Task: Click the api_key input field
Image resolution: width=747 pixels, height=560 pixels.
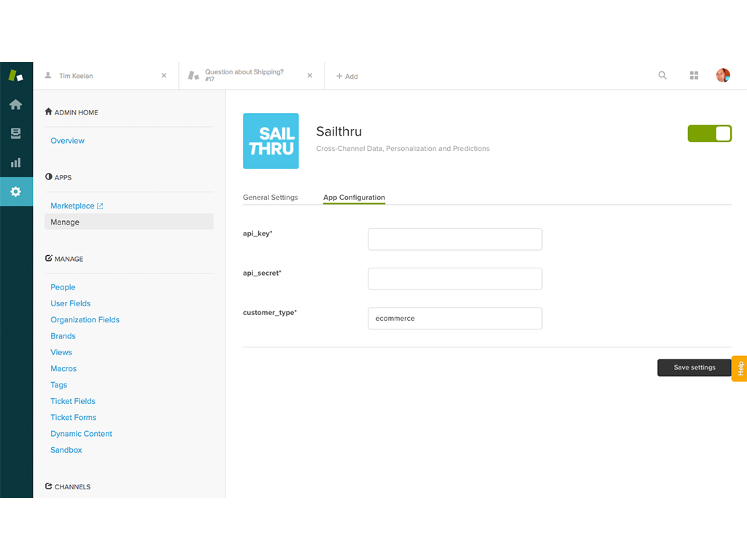Action: click(454, 239)
